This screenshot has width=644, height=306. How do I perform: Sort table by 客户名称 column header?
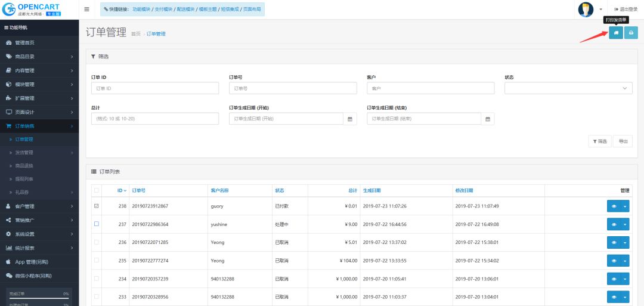tap(219, 191)
